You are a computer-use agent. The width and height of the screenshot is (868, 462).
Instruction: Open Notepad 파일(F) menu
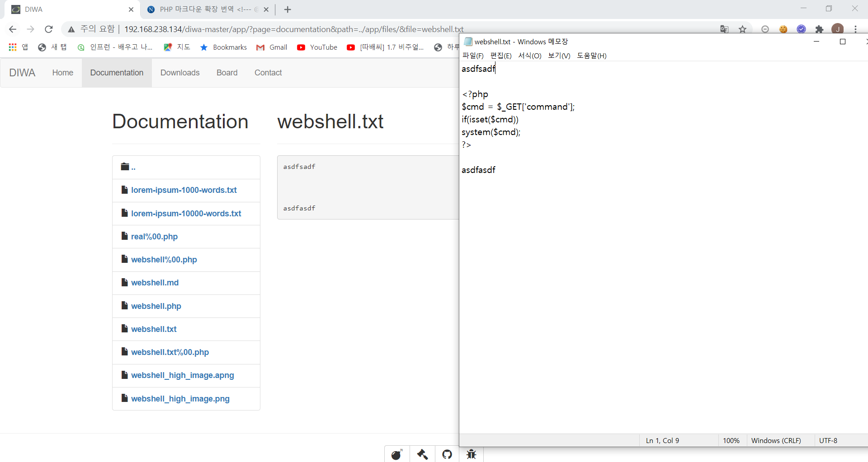(x=473, y=56)
